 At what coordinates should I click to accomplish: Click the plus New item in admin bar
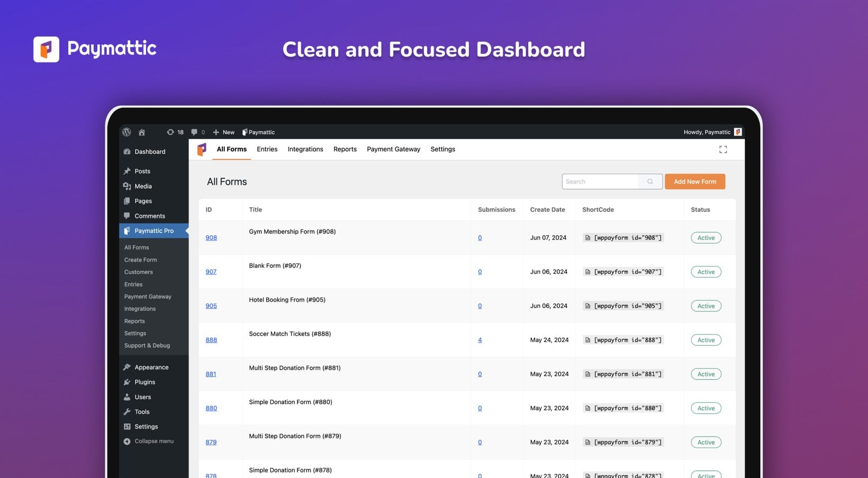coord(223,132)
